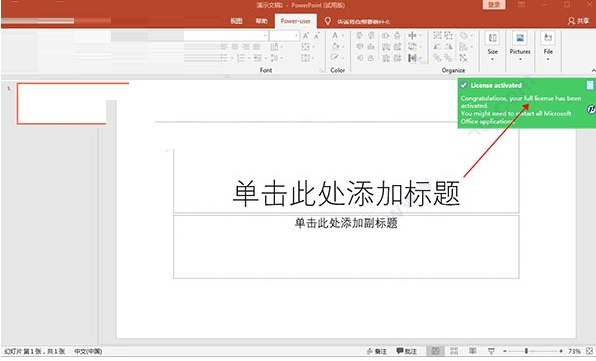Image resolution: width=596 pixels, height=361 pixels.
Task: Toggle the 备注 notes pane
Action: tap(376, 352)
